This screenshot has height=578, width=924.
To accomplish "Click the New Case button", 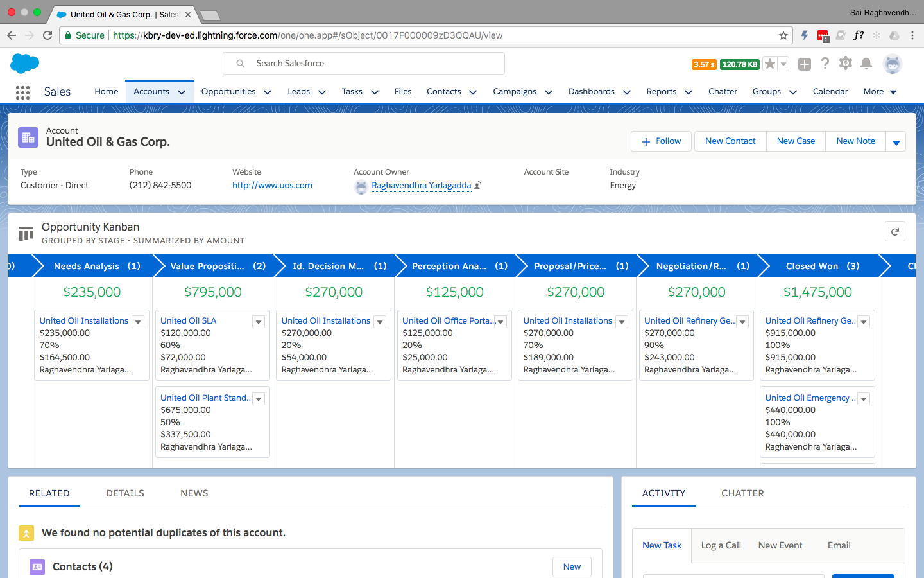I will point(796,141).
